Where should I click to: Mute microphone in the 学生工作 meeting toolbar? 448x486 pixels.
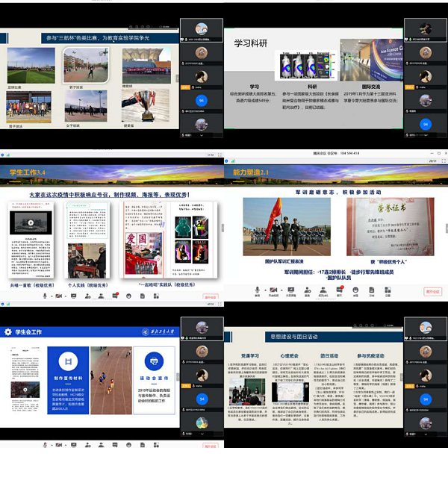click(x=45, y=296)
